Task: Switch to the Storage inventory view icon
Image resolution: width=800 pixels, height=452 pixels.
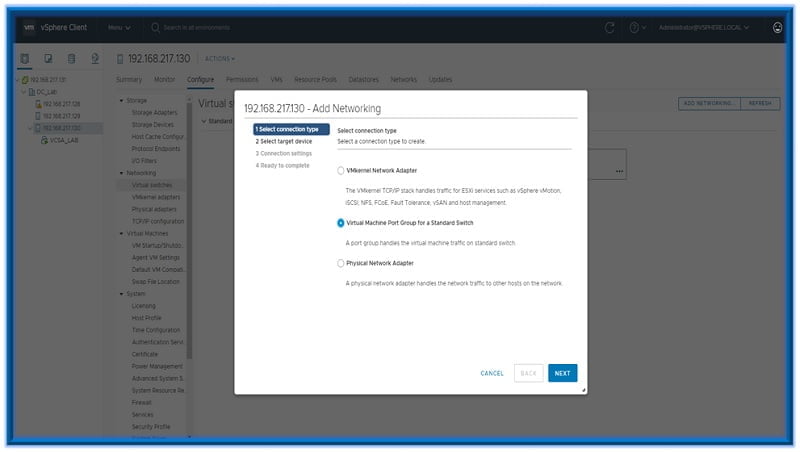Action: point(71,58)
